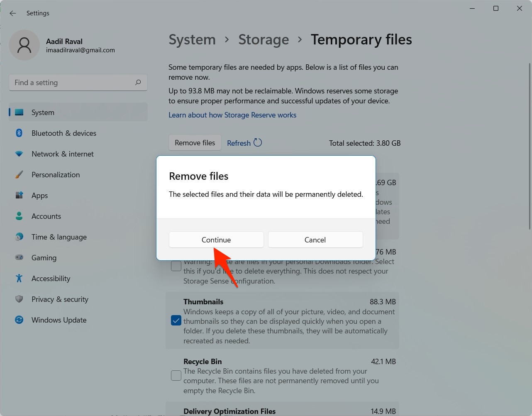Click the Network & internet wifi icon
The image size is (532, 416).
[19, 154]
